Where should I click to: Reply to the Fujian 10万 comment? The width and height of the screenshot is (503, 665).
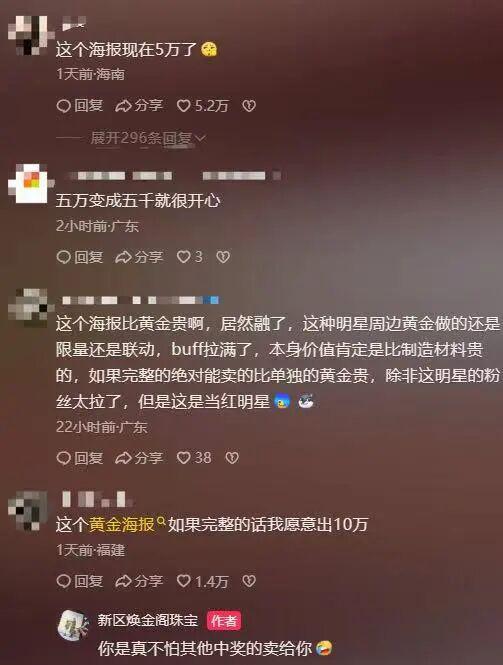(80, 581)
